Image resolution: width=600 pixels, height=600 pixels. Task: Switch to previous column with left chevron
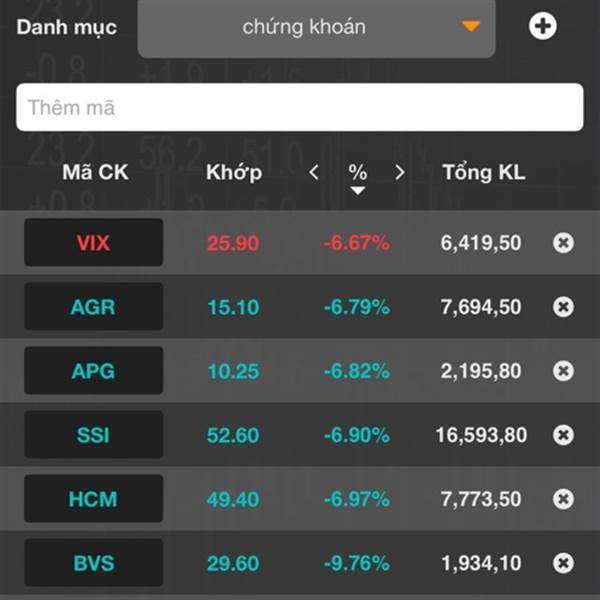coord(314,172)
